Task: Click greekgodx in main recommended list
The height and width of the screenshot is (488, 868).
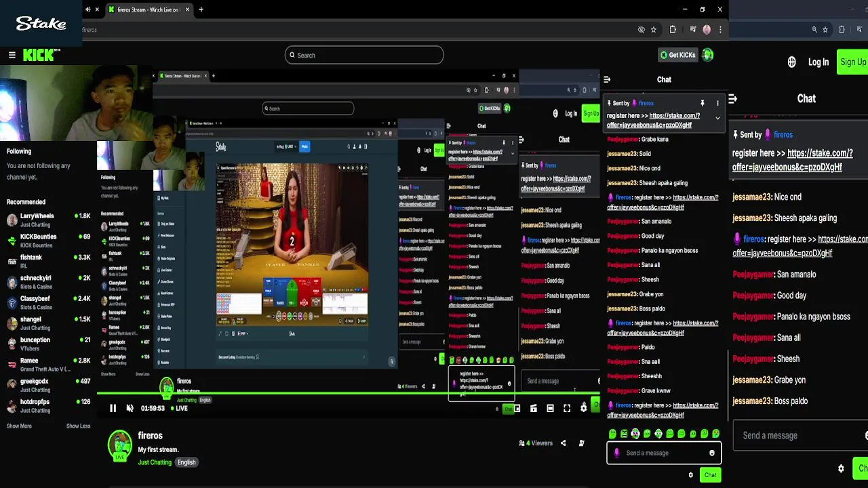Action: coord(48,385)
